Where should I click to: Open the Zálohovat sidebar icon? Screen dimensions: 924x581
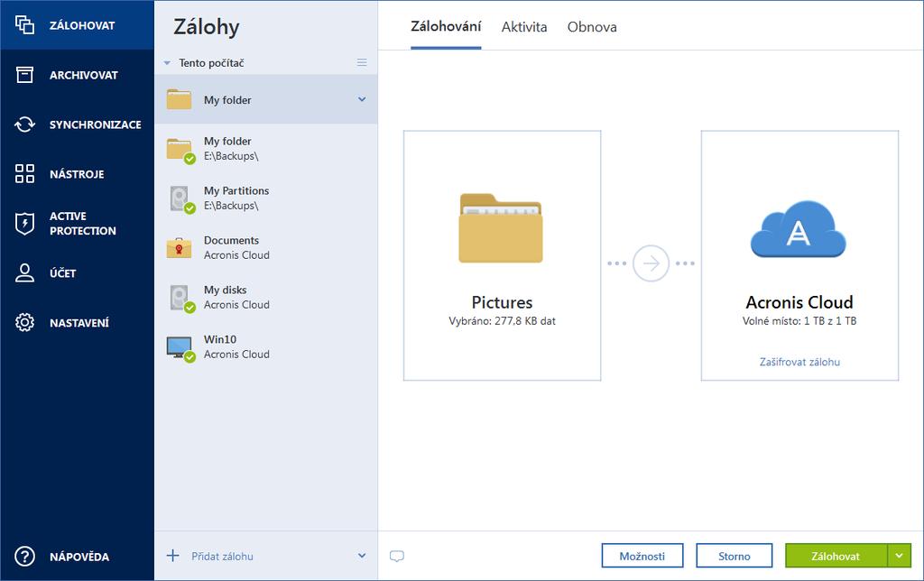click(24, 24)
